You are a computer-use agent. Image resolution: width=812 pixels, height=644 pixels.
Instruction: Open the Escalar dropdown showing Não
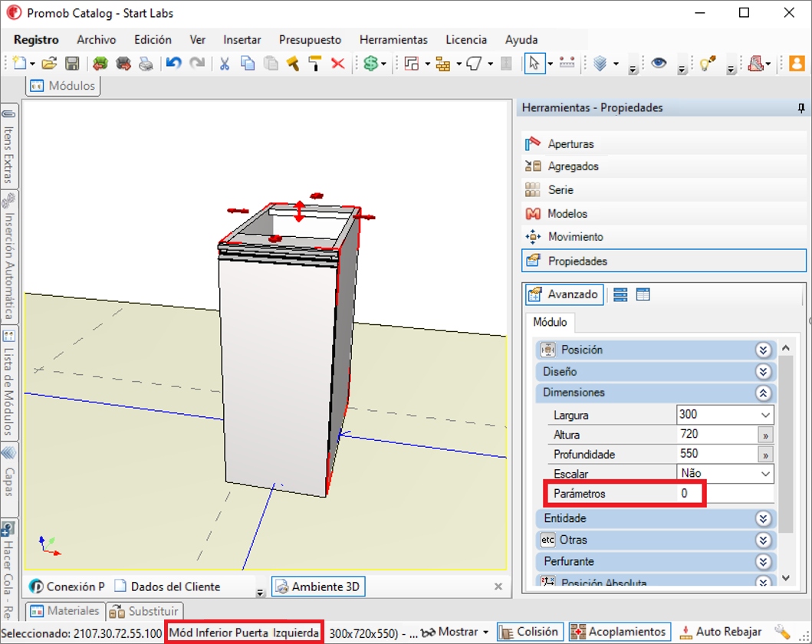click(725, 474)
